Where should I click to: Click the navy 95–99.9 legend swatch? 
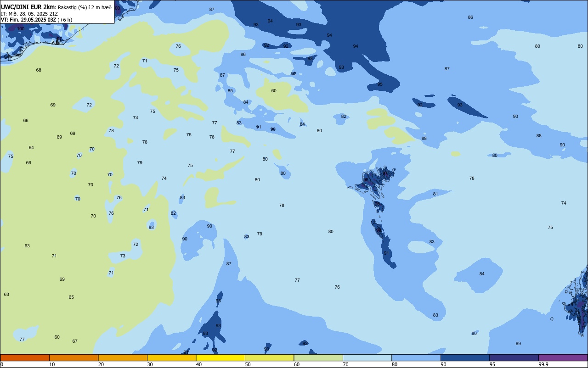514,357
